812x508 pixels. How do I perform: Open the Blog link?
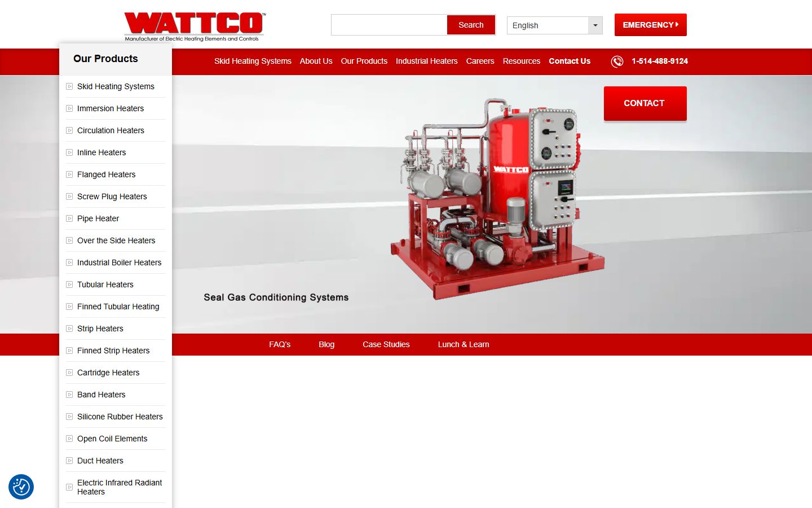tap(326, 344)
